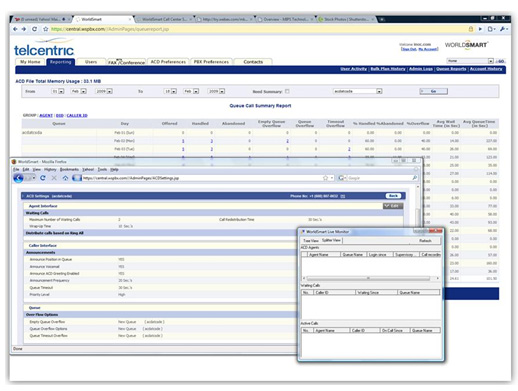The image size is (518, 391).
Task: Tick checkbox column header in ACD Agents table
Action: pyautogui.click(x=304, y=254)
